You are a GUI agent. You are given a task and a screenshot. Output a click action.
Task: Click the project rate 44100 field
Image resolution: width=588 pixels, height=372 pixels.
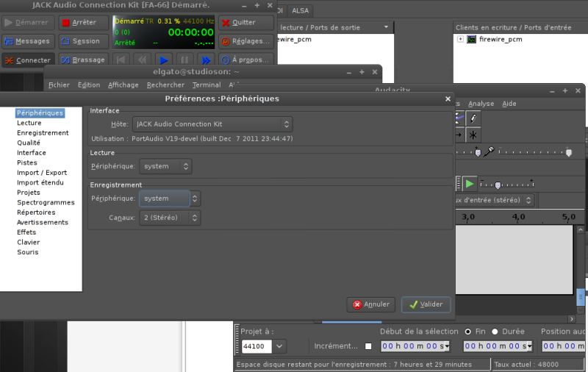(x=257, y=346)
